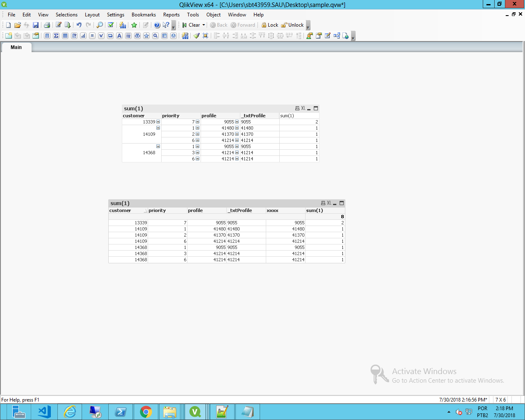The image size is (525, 420).
Task: Collapse profile 41370 in pivot table
Action: pyautogui.click(x=237, y=134)
